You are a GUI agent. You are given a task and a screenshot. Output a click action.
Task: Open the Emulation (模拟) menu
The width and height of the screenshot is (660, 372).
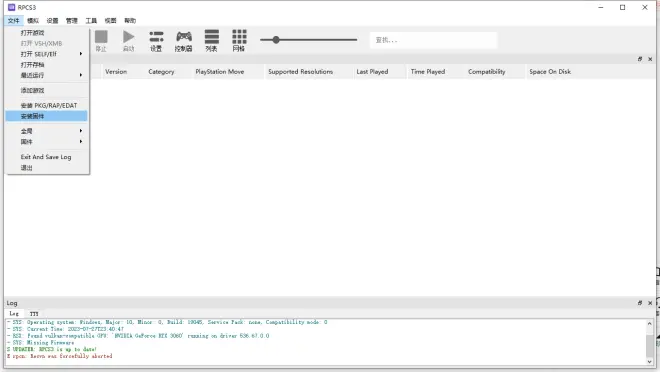pyautogui.click(x=33, y=21)
